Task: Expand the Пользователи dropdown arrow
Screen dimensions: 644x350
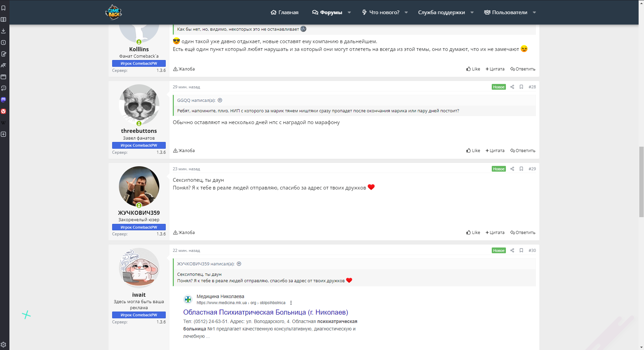Action: (534, 12)
